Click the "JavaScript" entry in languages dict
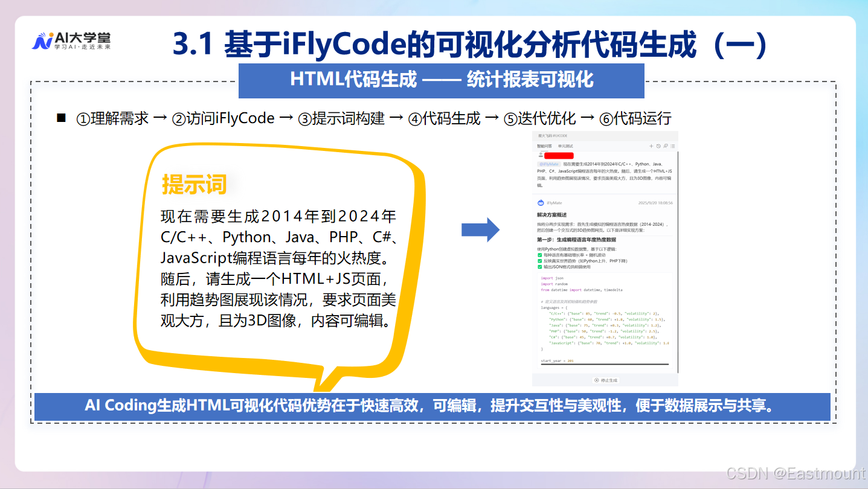The width and height of the screenshot is (868, 489). pos(609,343)
